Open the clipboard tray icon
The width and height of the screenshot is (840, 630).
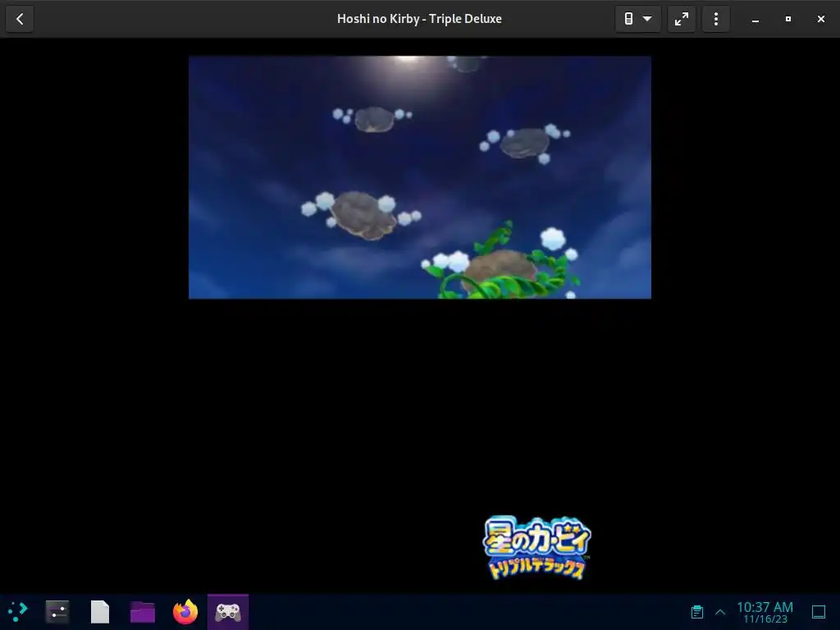click(x=697, y=612)
